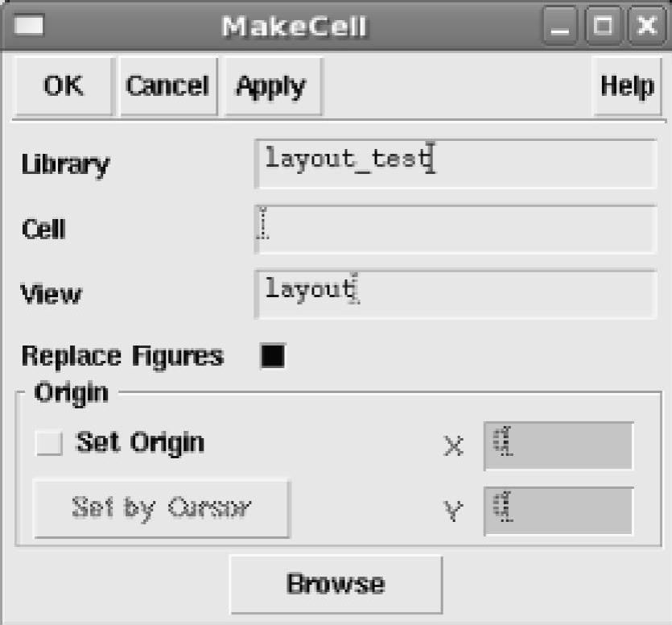Click the X origin coordinate field
The width and height of the screenshot is (672, 625).
[x=559, y=445]
